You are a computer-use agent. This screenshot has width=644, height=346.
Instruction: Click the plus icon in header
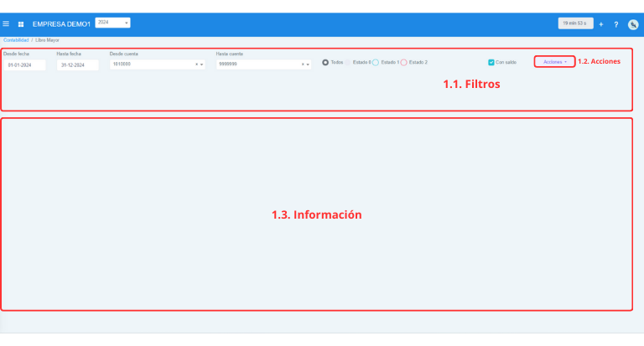click(601, 24)
